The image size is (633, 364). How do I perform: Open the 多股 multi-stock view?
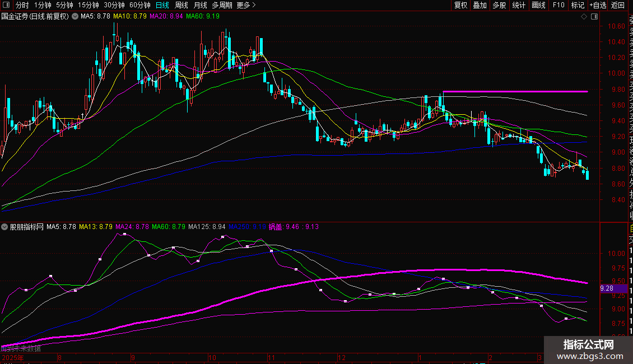click(x=499, y=5)
